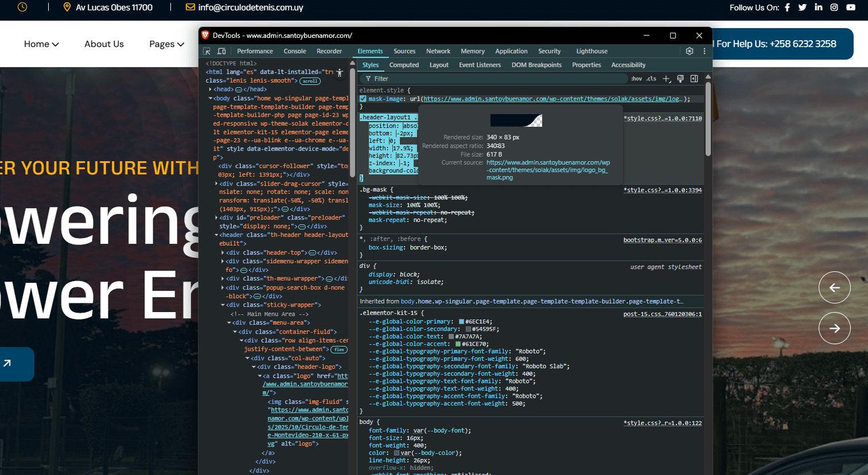Switch to the Network tab
The height and width of the screenshot is (475, 868).
coord(438,51)
